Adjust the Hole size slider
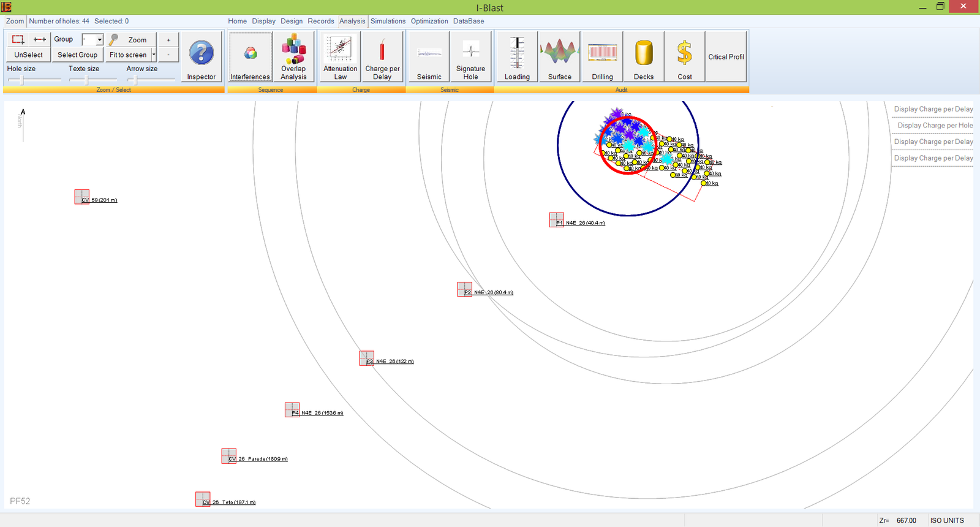Screen dimensions: 980x527 23,80
